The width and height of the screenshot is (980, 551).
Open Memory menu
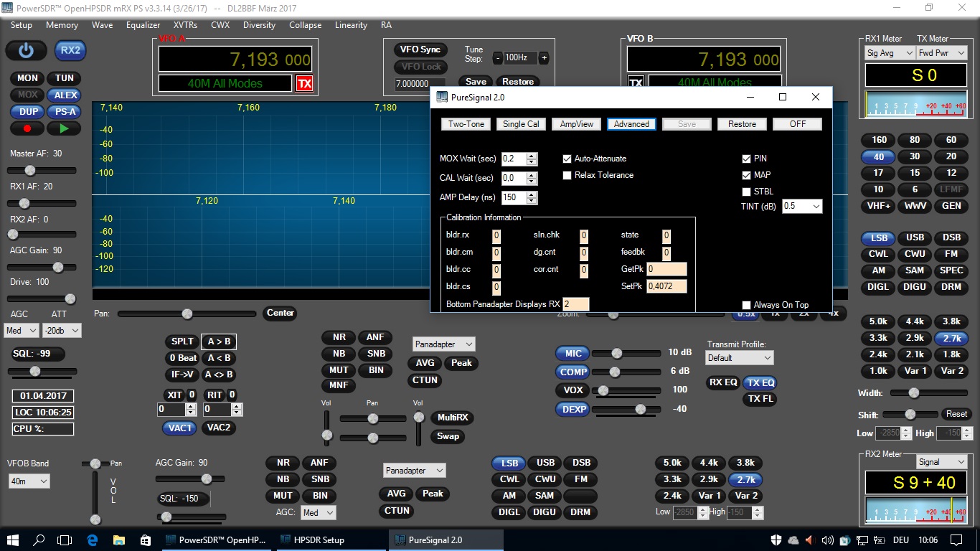62,25
